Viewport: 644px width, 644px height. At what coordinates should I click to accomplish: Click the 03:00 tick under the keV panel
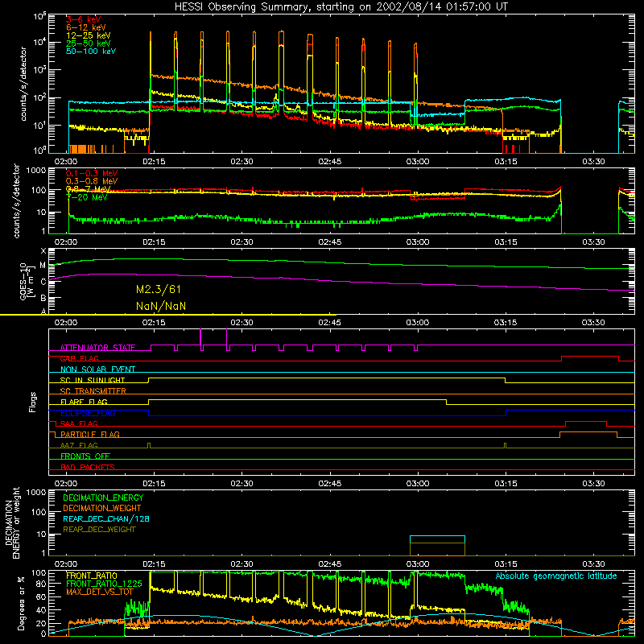(418, 162)
